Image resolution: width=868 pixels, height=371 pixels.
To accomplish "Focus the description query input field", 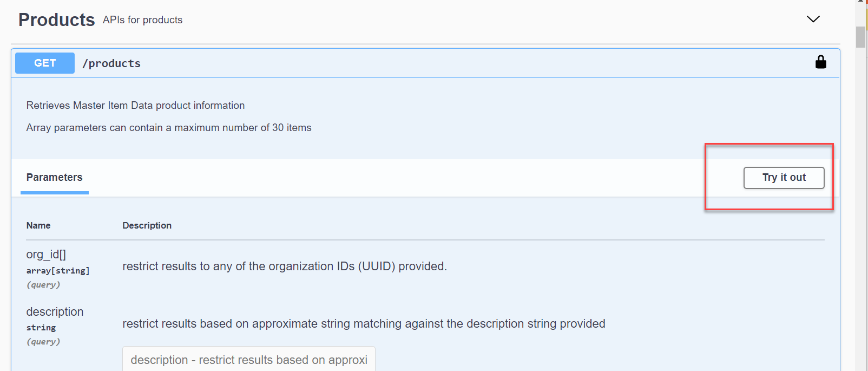I will pyautogui.click(x=249, y=359).
